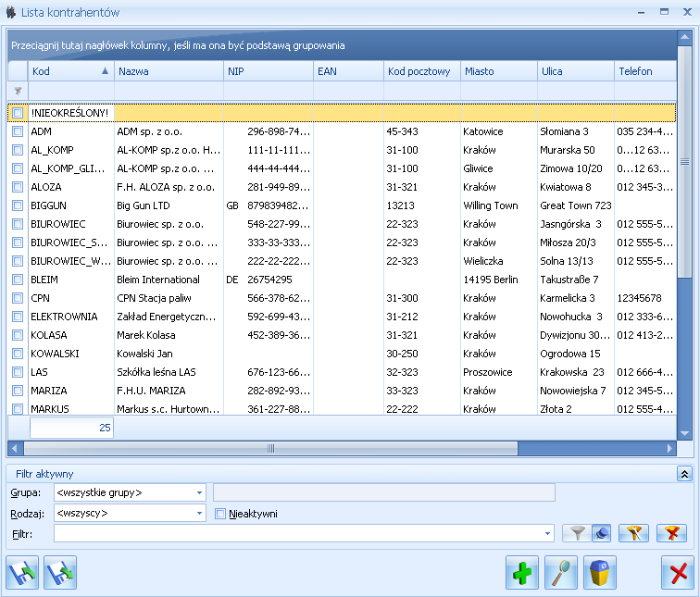Screen dimensions: 700x597
Task: Check the KOWALSKI row checkbox
Action: pyautogui.click(x=18, y=354)
